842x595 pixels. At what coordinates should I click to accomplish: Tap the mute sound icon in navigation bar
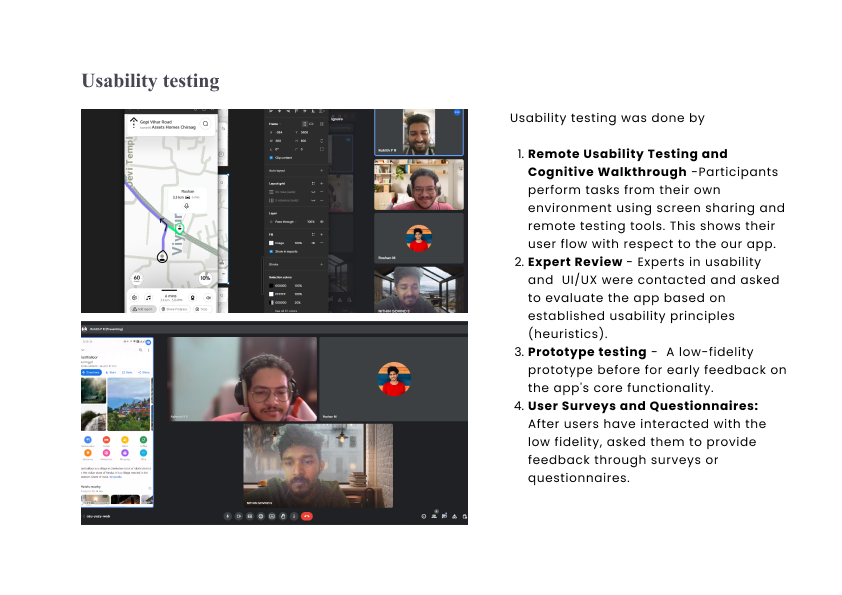tap(208, 298)
